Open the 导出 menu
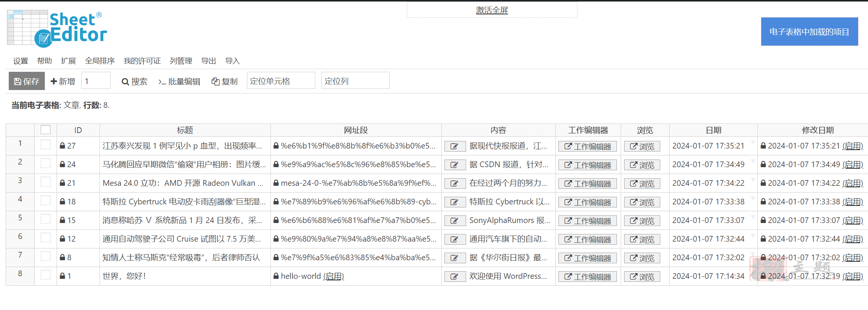The image size is (868, 310). (209, 61)
